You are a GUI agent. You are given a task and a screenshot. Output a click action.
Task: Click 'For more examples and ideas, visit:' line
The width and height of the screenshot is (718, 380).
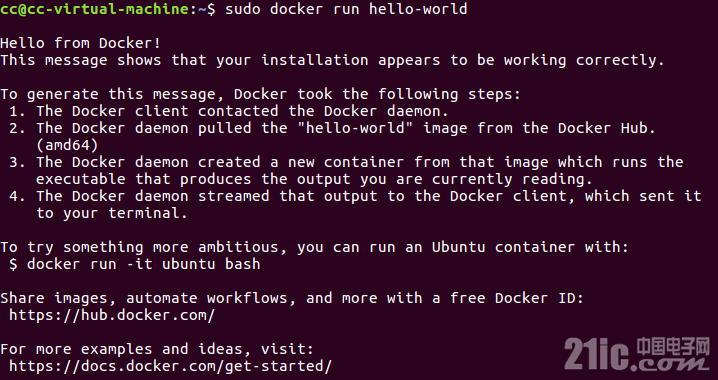(157, 349)
